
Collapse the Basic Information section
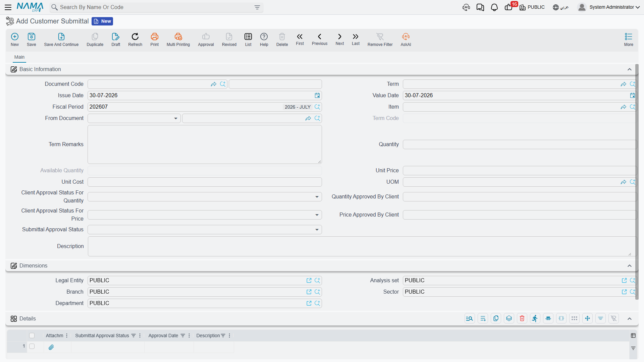[630, 69]
